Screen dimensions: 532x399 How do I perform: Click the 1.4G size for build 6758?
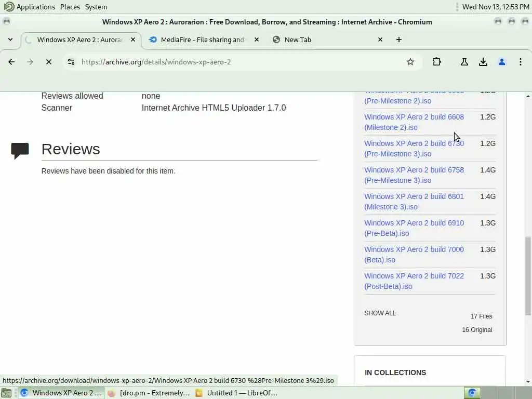click(487, 170)
